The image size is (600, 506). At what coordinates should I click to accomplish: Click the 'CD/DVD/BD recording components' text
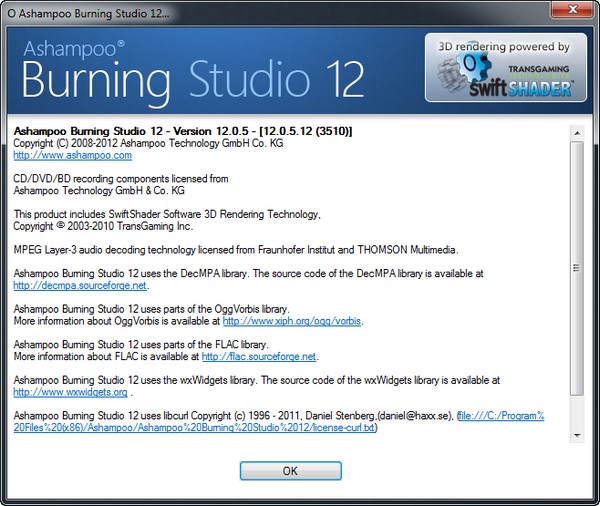(121, 179)
